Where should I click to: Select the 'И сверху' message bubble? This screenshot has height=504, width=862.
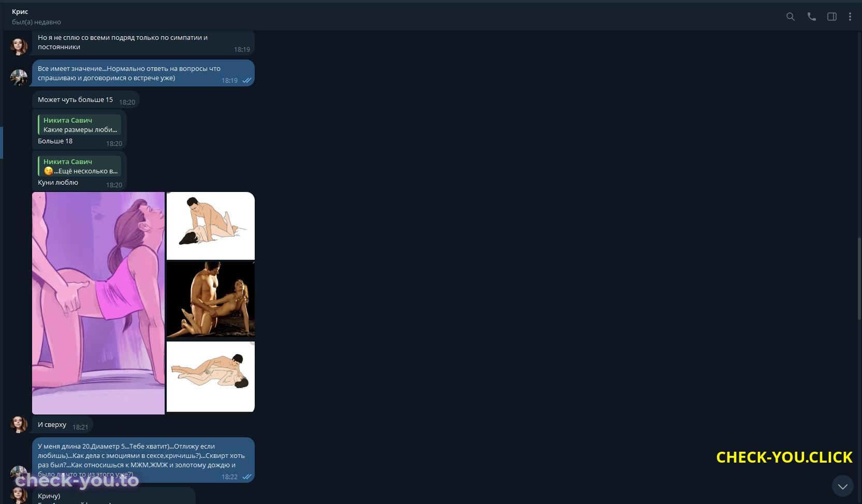tap(62, 424)
